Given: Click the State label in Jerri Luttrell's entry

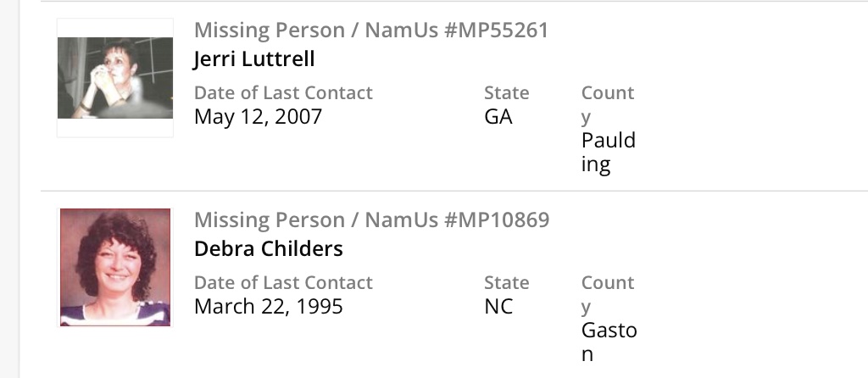Looking at the screenshot, I should (x=506, y=93).
